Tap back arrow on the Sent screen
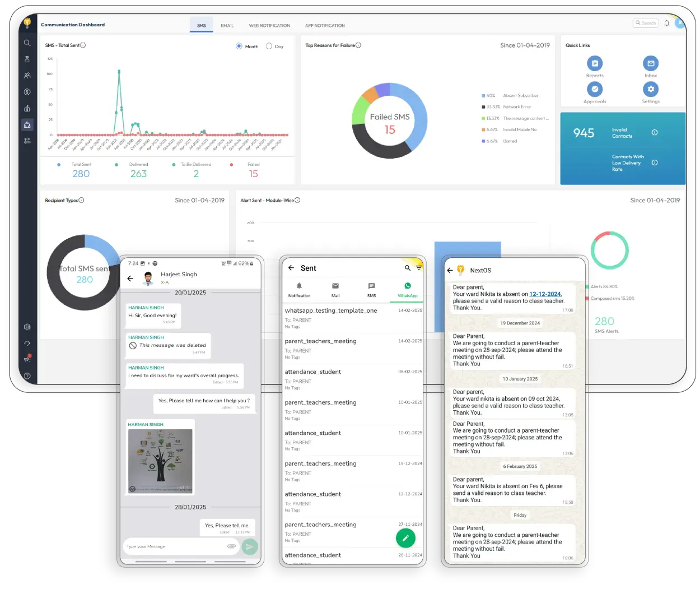 (x=291, y=268)
